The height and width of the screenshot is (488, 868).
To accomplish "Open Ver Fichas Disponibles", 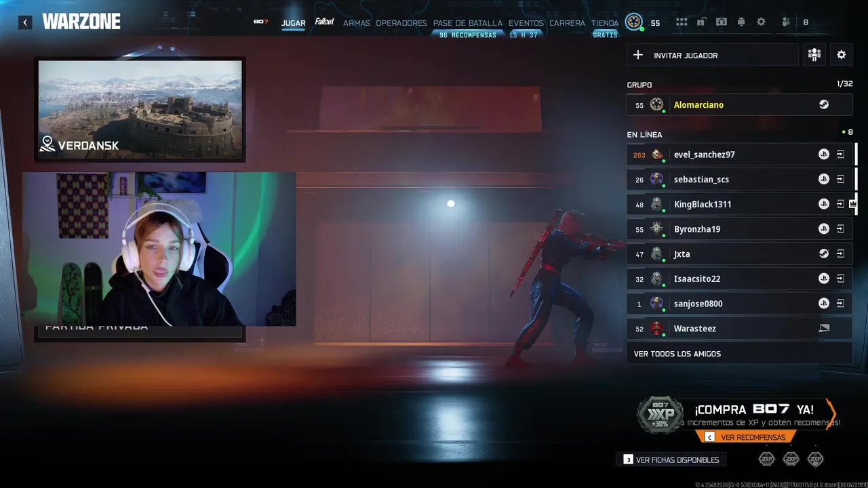I will coord(671,460).
